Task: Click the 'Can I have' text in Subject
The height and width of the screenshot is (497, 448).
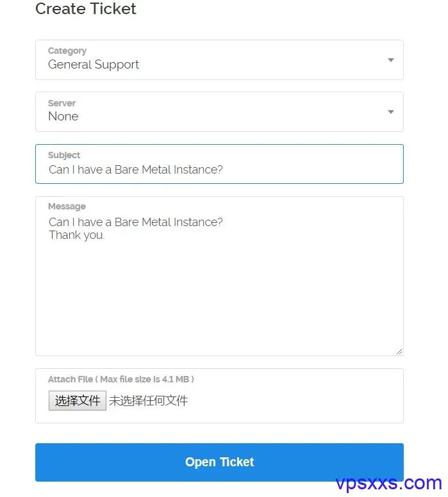Action: click(76, 170)
